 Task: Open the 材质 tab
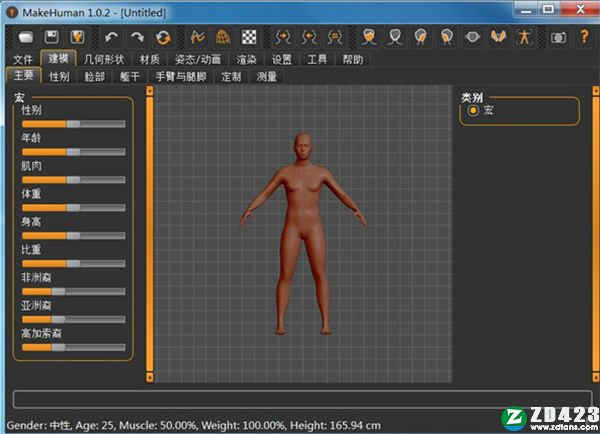point(149,59)
